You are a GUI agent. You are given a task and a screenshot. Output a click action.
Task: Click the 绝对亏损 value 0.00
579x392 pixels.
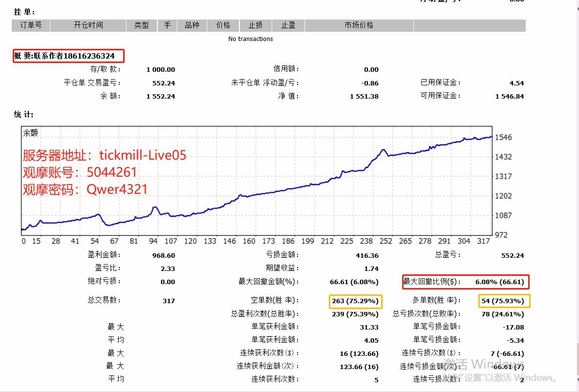tap(168, 282)
